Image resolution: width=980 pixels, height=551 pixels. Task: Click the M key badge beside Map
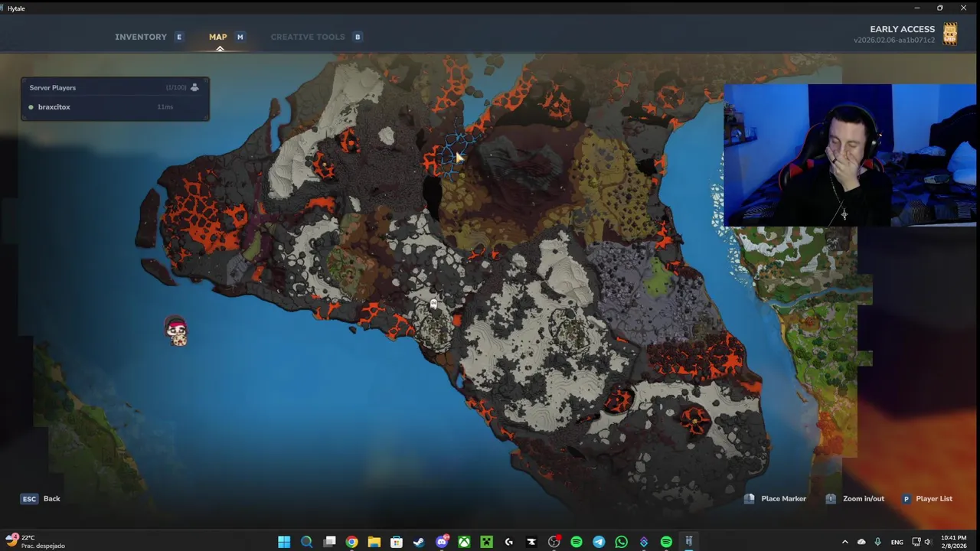240,37
